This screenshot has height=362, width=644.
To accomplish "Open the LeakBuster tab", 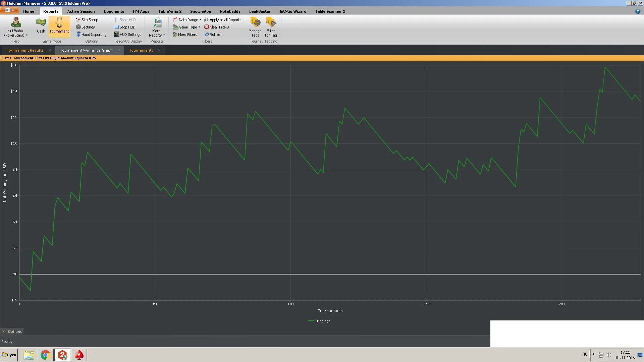I will point(260,11).
